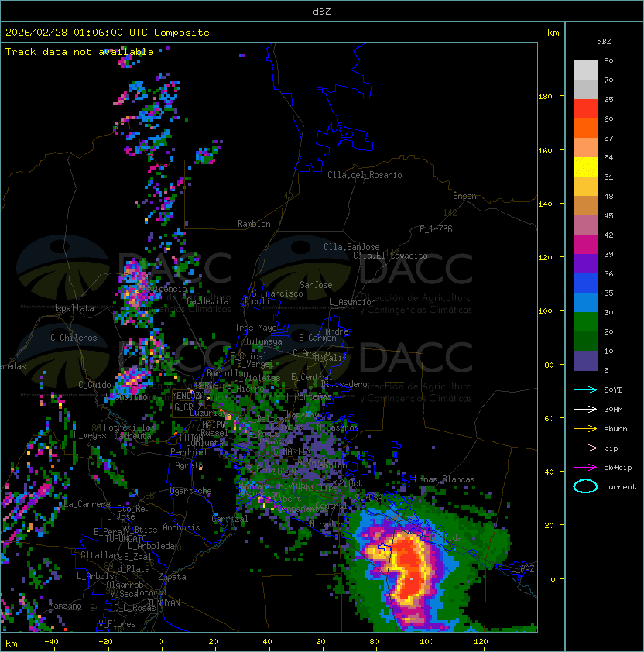Click the 'Clla.del_Rosario' map label

(x=365, y=175)
